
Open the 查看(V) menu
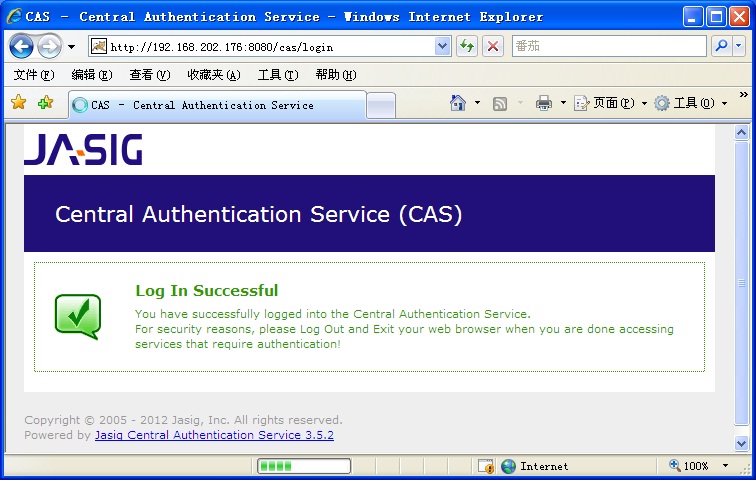point(149,75)
